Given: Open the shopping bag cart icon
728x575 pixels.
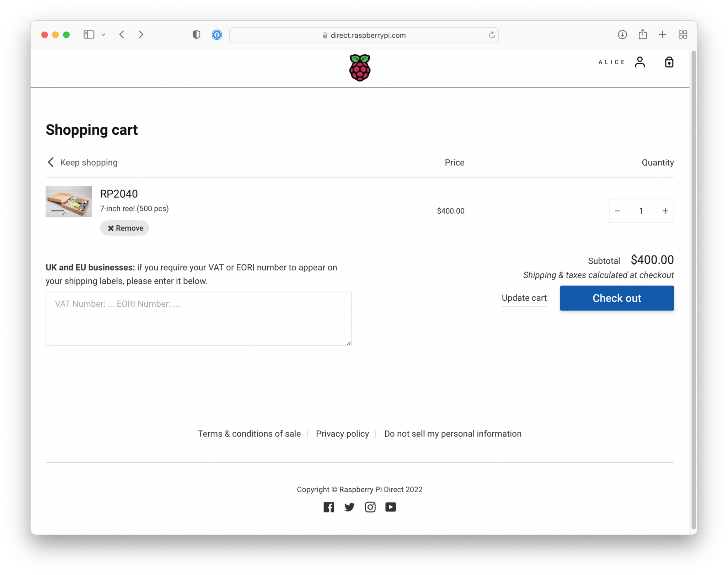Looking at the screenshot, I should coord(669,62).
